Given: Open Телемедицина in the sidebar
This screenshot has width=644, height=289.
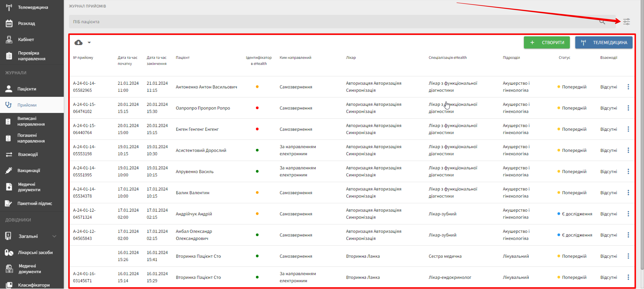Looking at the screenshot, I should tap(32, 7).
